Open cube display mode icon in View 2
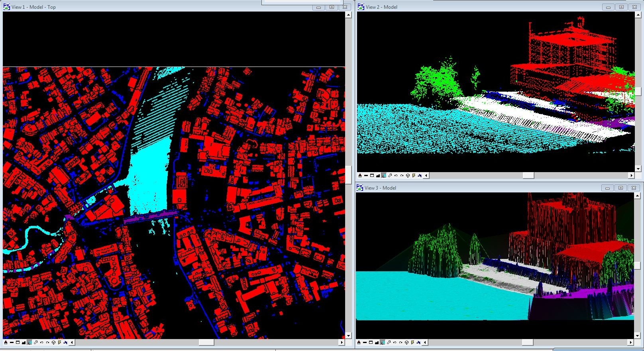 click(x=408, y=175)
